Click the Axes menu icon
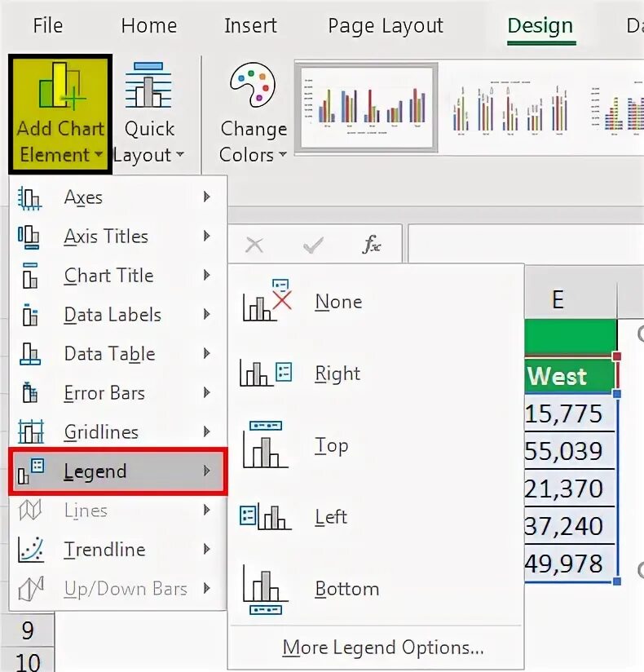This screenshot has width=644, height=672. (x=29, y=198)
